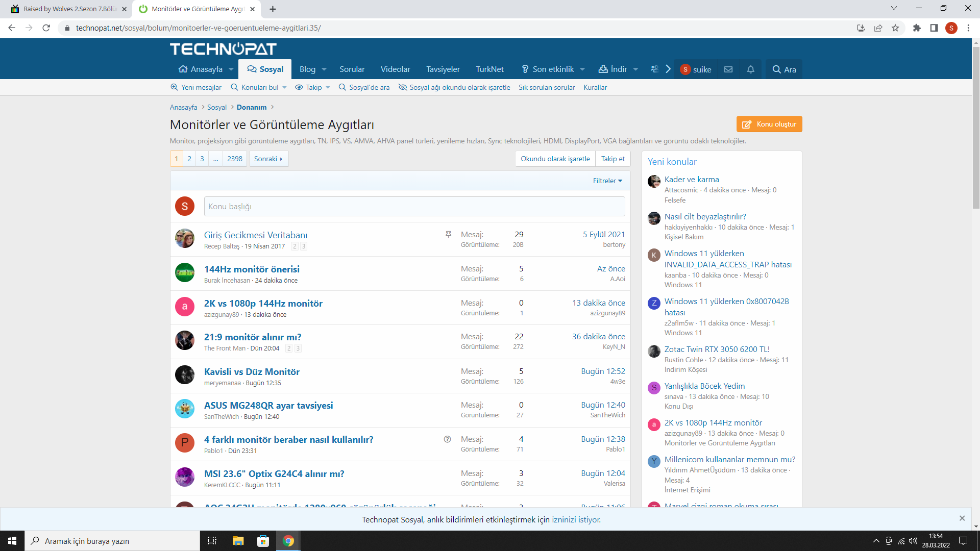Open Chrome extensions puzzle icon

pyautogui.click(x=917, y=28)
